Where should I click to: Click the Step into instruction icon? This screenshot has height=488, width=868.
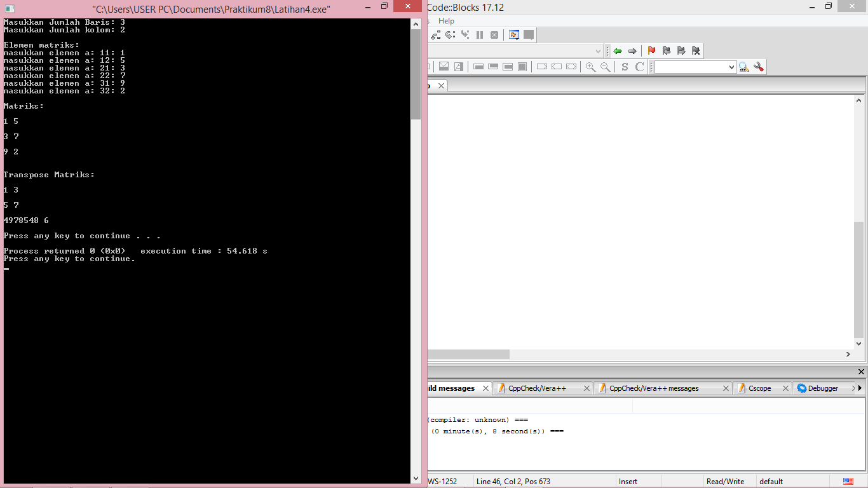pos(465,35)
